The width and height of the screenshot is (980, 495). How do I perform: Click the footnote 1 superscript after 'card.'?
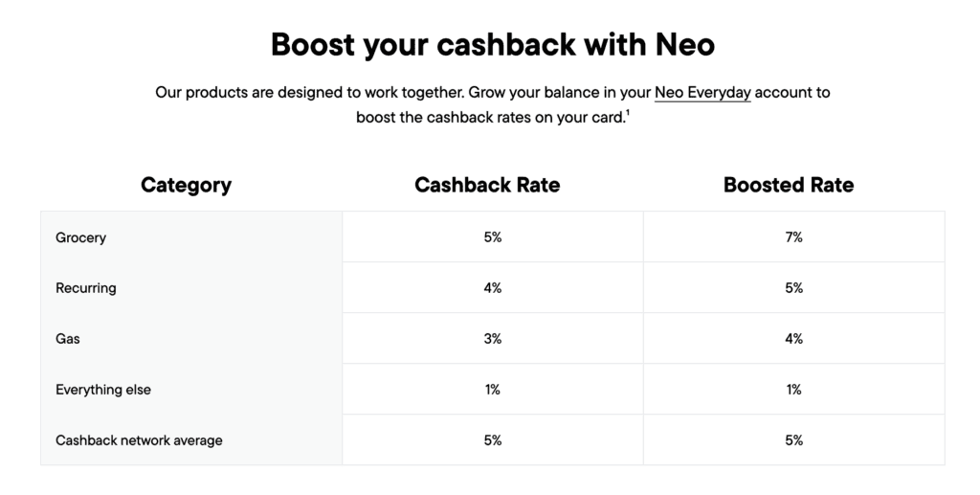(628, 114)
